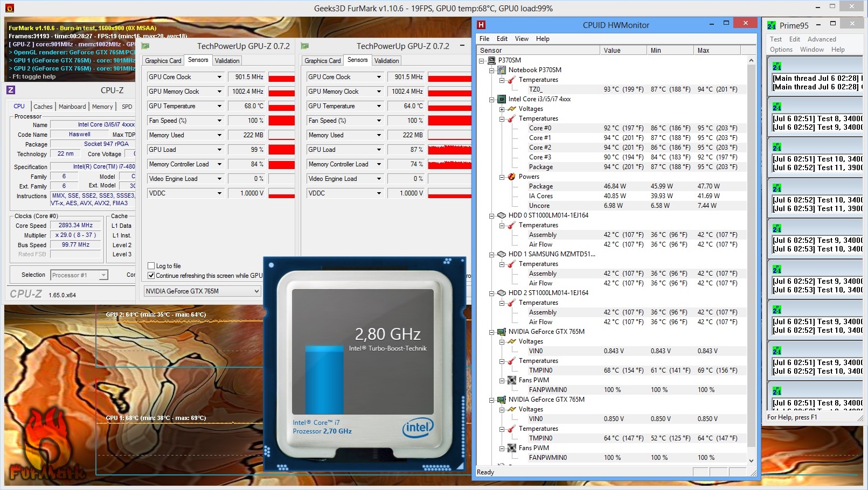Click the HWMonitor scrollbar down arrow
This screenshot has width=868, height=490.
(752, 460)
